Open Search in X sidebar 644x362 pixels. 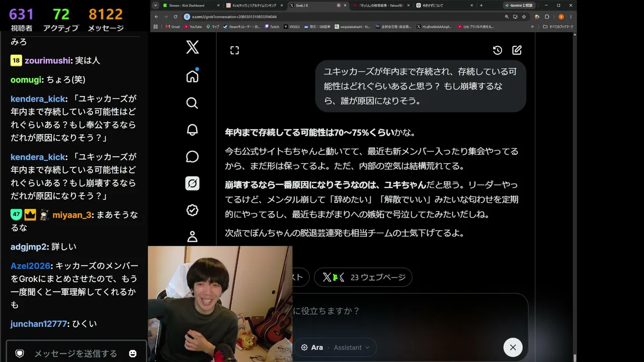point(192,103)
